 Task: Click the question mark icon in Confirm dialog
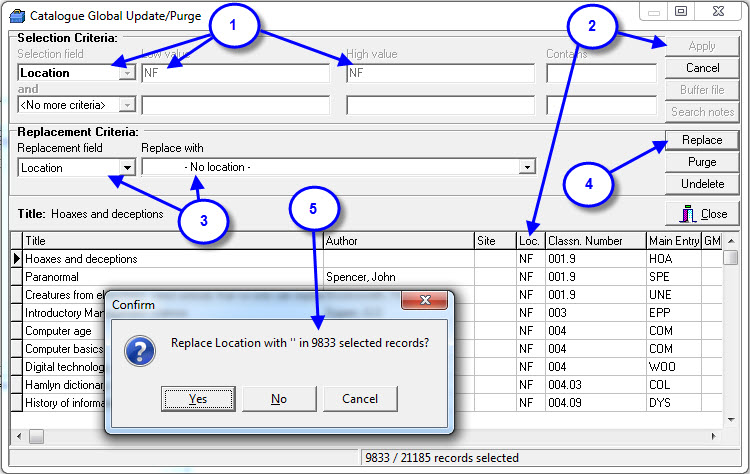tap(138, 350)
